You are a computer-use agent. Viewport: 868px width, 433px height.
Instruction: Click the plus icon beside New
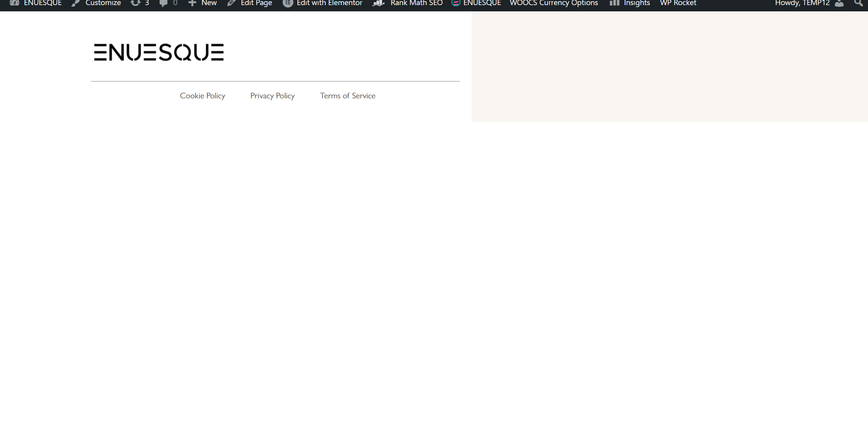pyautogui.click(x=192, y=3)
